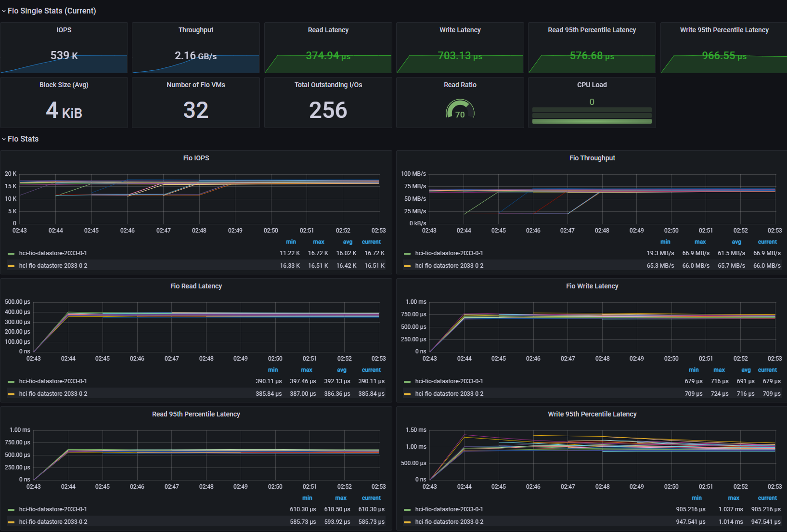This screenshot has height=532, width=787.
Task: Open the Fio IOPS graph title menu
Action: pyautogui.click(x=196, y=158)
